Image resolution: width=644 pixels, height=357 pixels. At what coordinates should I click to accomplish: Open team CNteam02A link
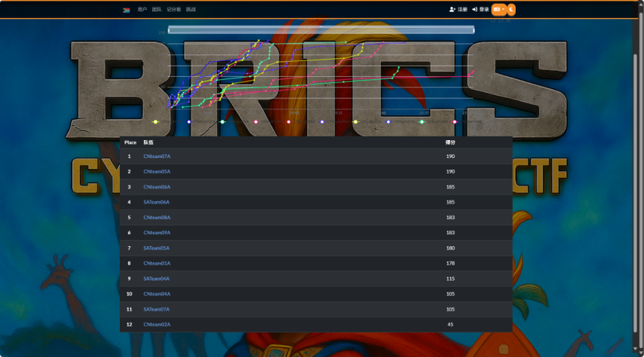pyautogui.click(x=157, y=324)
